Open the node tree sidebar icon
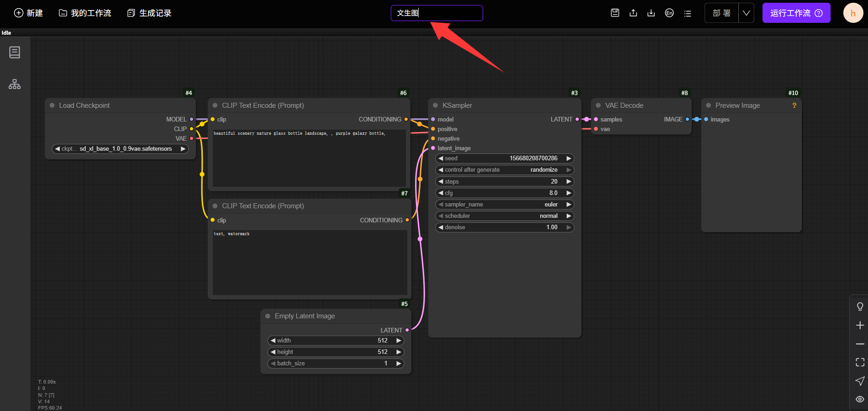 (15, 84)
